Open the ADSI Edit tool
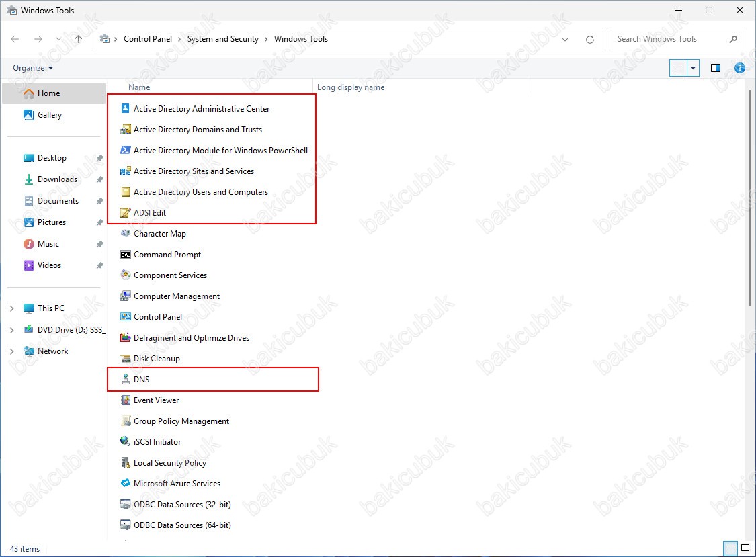 pos(149,213)
